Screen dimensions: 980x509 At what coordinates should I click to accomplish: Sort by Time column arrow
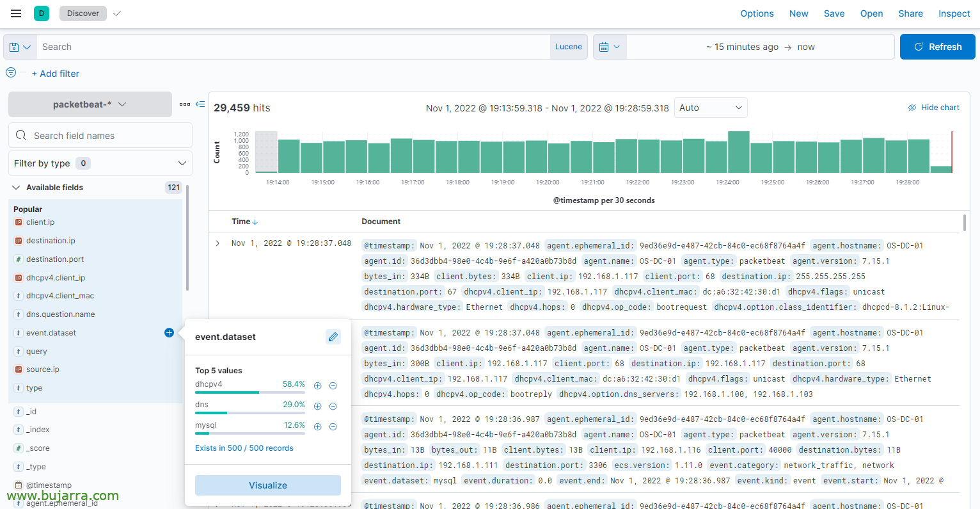[255, 222]
